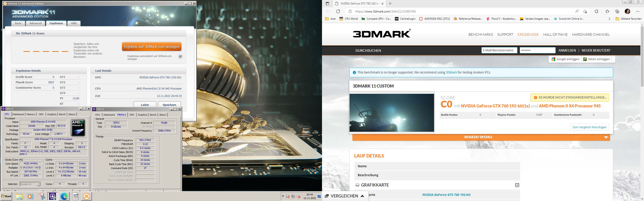
Task: Open CentralLogin bookmark
Action: (405, 19)
